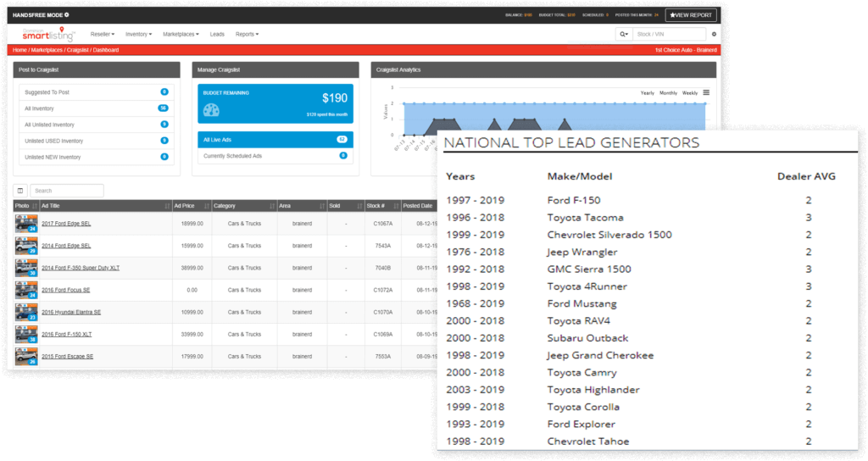Viewport: 868px width, 461px height.
Task: Sort table by Area column
Action: click(321, 206)
